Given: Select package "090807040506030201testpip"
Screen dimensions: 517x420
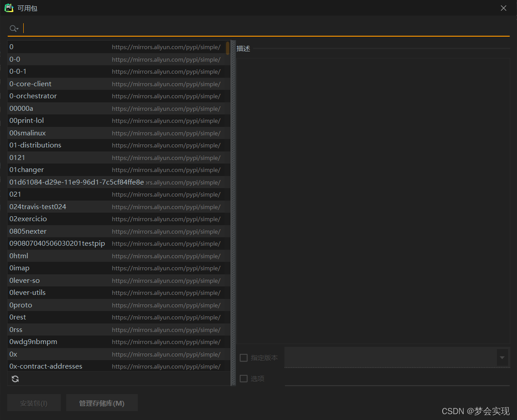Looking at the screenshot, I should click(x=119, y=244).
